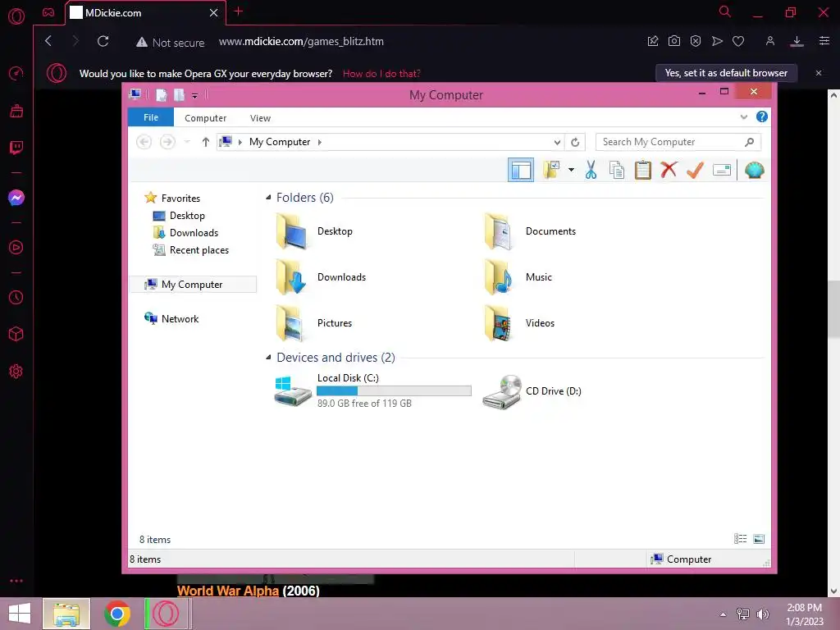Select Local Disk (C:) drive

pos(372,391)
